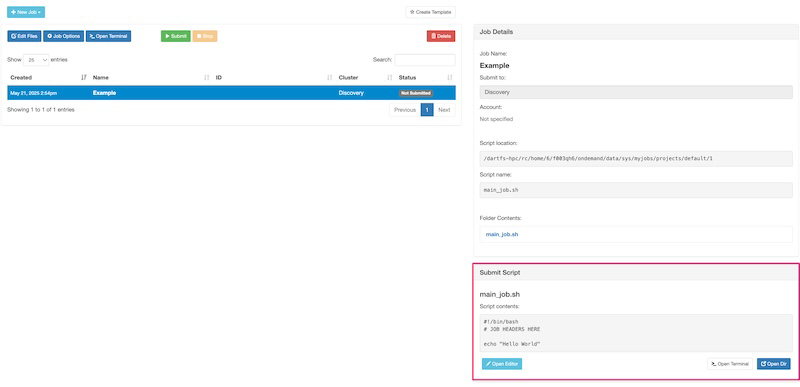Viewport: 800px width, 387px height.
Task: Submit the job with green play button
Action: 176,36
